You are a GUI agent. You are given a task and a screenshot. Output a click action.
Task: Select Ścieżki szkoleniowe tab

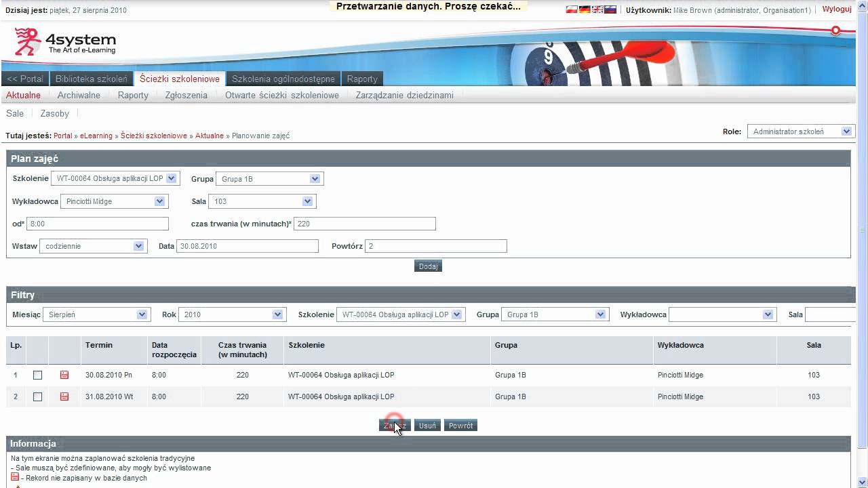point(180,79)
